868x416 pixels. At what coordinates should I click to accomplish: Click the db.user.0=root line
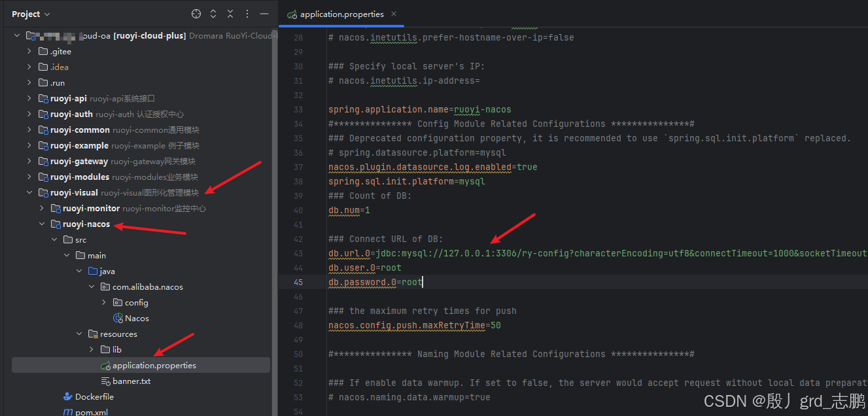tap(365, 268)
